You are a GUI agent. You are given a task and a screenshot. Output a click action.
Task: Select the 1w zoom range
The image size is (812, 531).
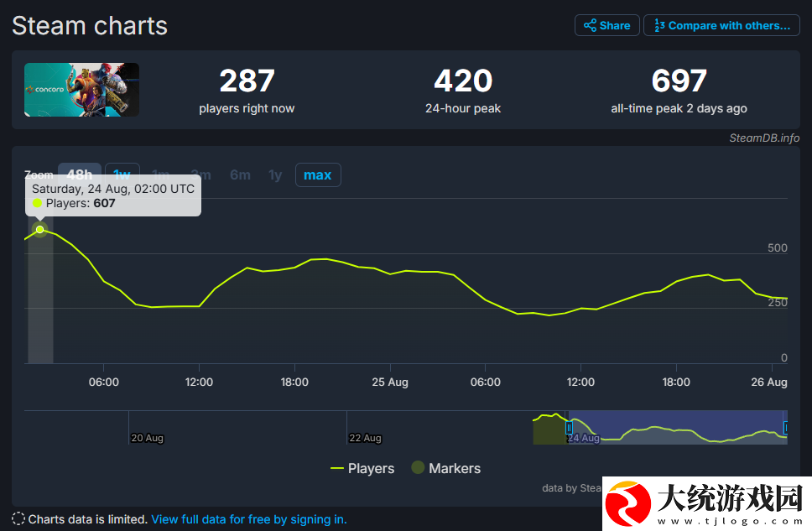click(122, 174)
